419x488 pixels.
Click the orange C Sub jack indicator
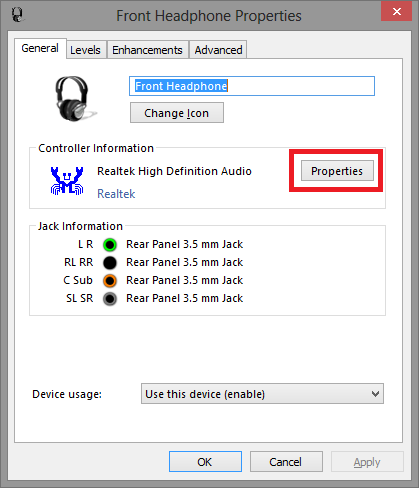coord(110,281)
